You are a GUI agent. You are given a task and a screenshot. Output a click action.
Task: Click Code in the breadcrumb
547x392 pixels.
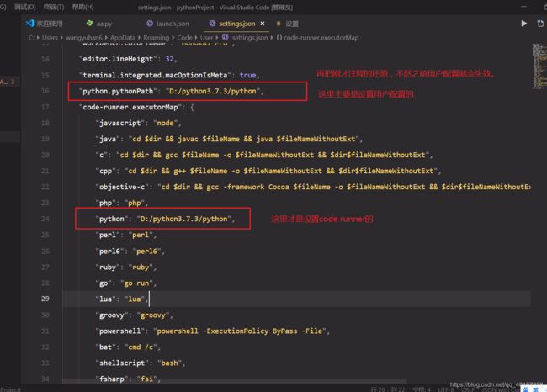(x=184, y=38)
